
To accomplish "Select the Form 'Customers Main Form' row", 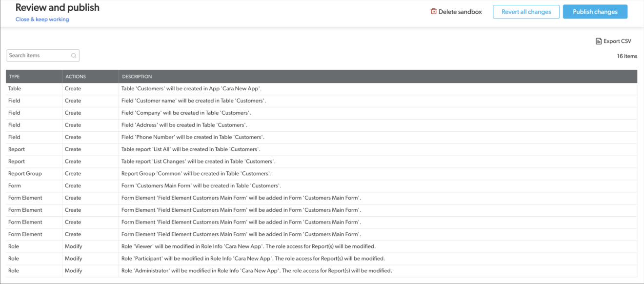I will point(201,186).
